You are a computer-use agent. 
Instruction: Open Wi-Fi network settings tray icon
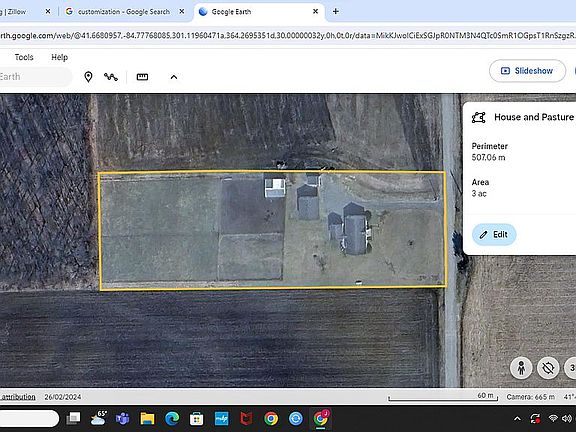tap(552, 418)
